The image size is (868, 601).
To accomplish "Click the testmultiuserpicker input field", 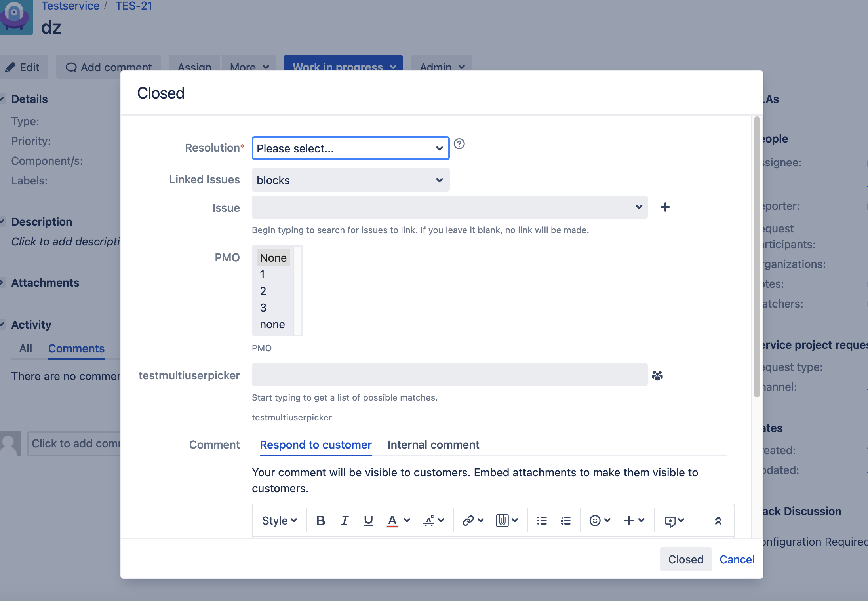I will 449,375.
